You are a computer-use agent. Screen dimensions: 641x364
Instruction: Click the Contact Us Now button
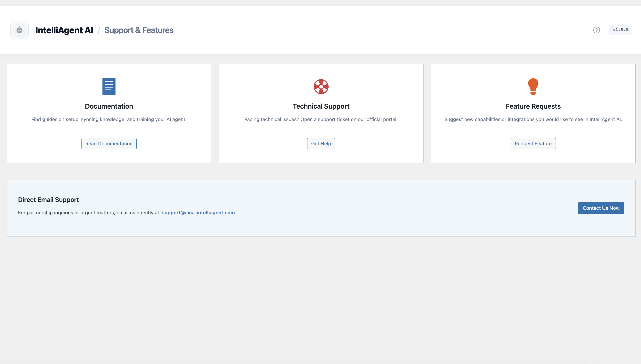pyautogui.click(x=601, y=208)
